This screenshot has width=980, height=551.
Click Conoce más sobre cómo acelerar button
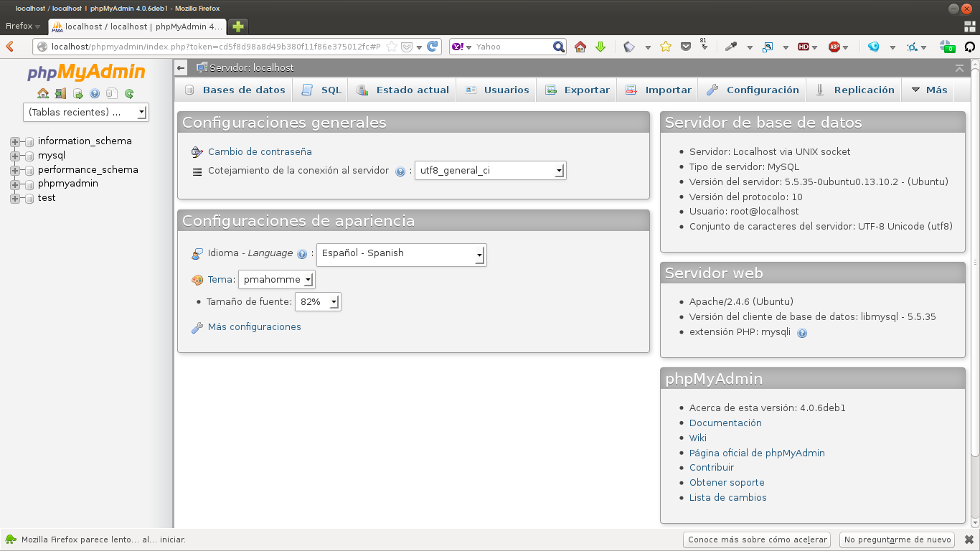758,540
